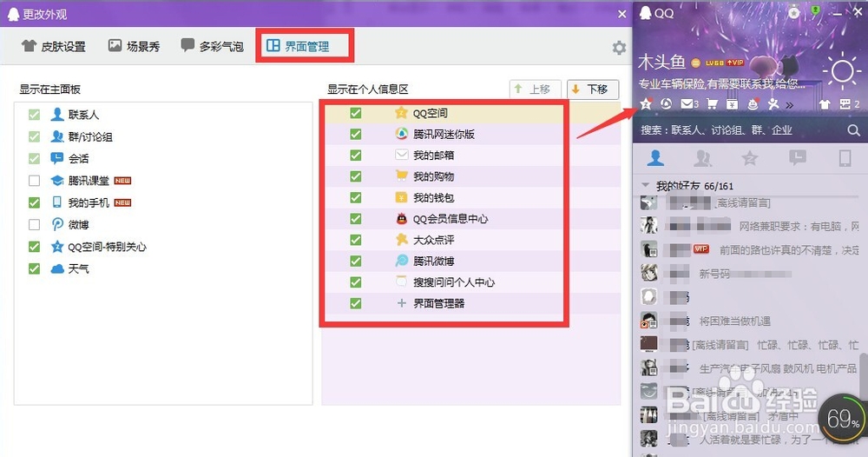Image resolution: width=868 pixels, height=457 pixels.
Task: Switch to phone tab in QQ window
Action: tap(845, 158)
